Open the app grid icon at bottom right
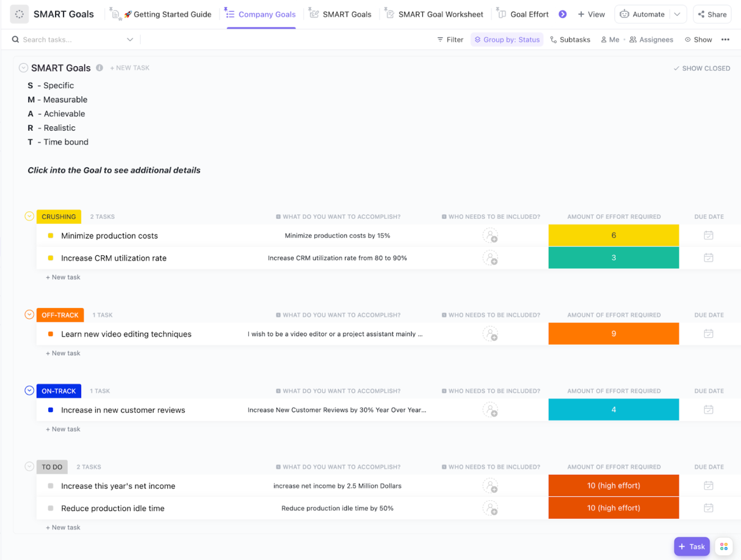Image resolution: width=741 pixels, height=560 pixels. point(724,546)
